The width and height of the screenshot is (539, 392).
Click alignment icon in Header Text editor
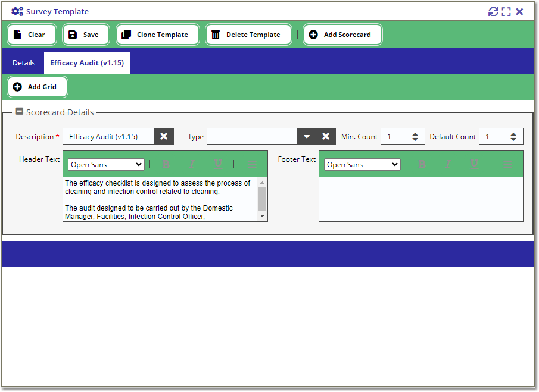coord(252,165)
